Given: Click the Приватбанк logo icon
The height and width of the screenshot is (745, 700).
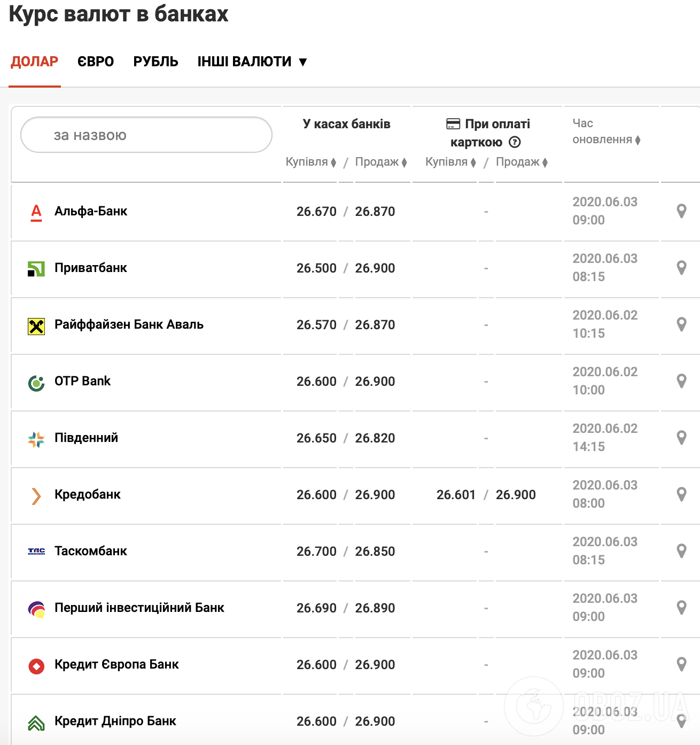Looking at the screenshot, I should 36,269.
